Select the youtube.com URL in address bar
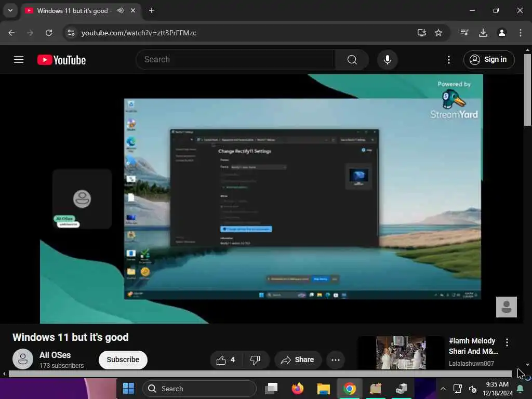Image resolution: width=532 pixels, height=399 pixels. (139, 33)
